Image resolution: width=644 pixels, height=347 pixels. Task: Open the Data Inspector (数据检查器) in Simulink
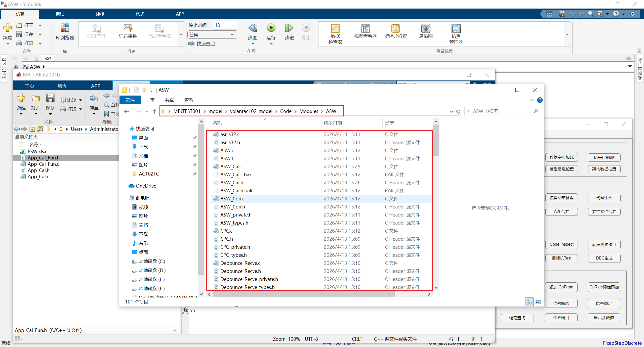coord(335,34)
